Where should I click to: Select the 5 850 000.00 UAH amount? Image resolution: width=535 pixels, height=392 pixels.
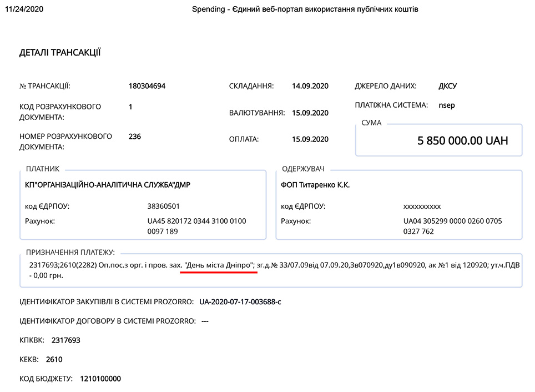462,140
